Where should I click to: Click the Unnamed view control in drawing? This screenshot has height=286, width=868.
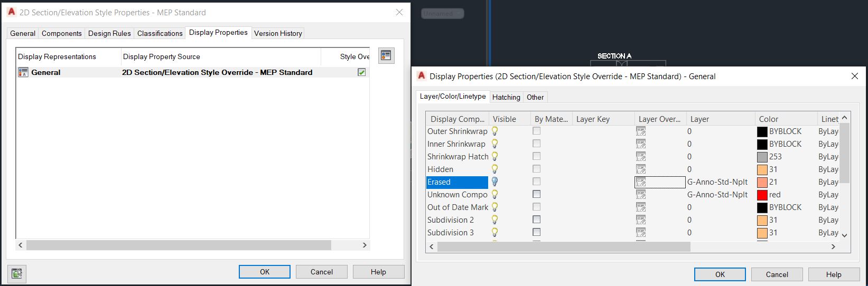[x=443, y=14]
